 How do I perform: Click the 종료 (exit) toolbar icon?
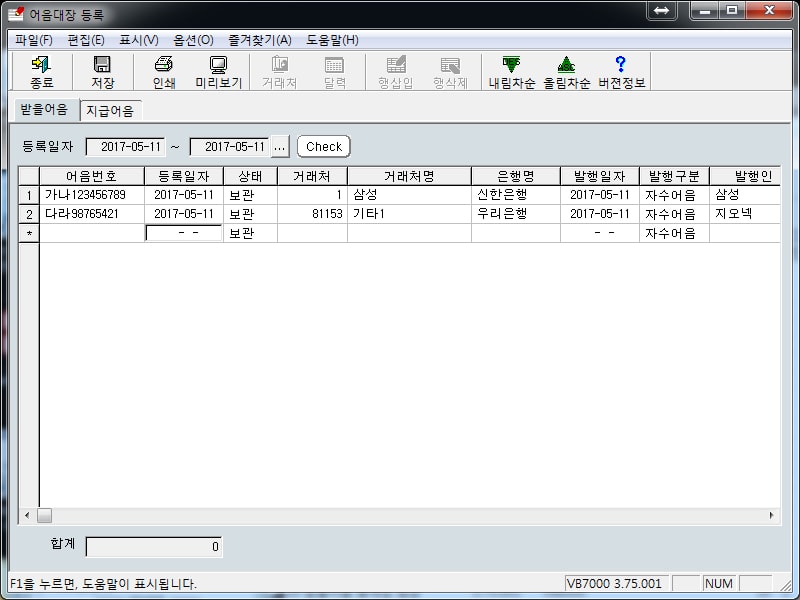coord(42,65)
